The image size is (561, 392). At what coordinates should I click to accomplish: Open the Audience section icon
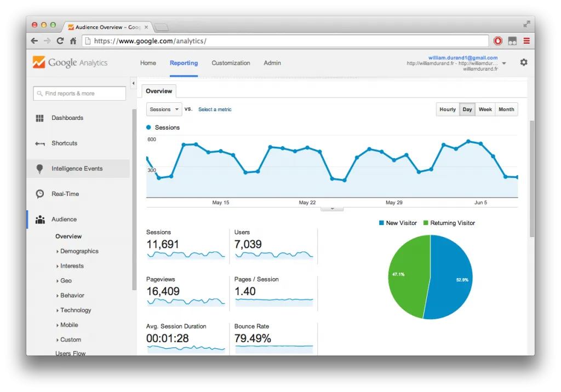tap(39, 219)
